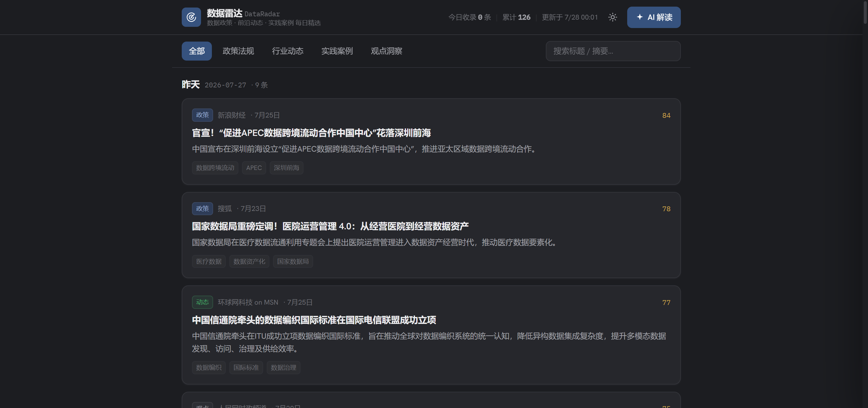The height and width of the screenshot is (408, 868).
Task: Click the 数据治理 tag
Action: tap(283, 368)
